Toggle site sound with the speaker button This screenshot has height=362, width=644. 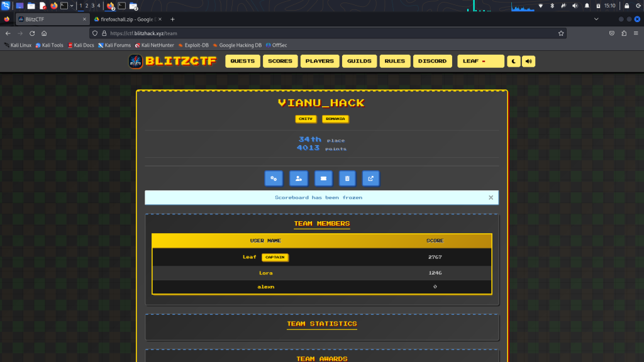click(529, 61)
